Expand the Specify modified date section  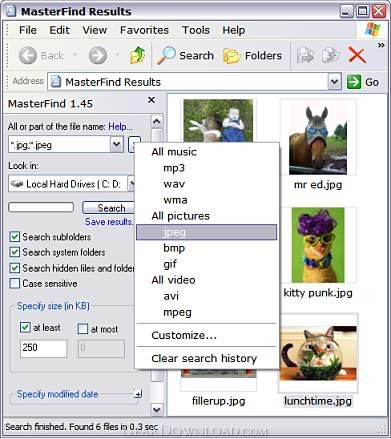click(138, 394)
